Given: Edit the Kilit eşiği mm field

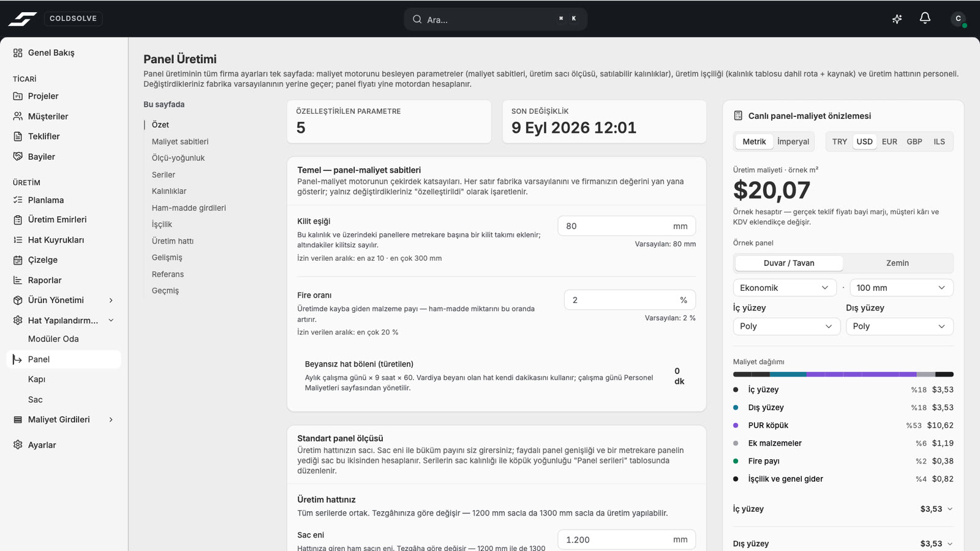Looking at the screenshot, I should tap(627, 226).
